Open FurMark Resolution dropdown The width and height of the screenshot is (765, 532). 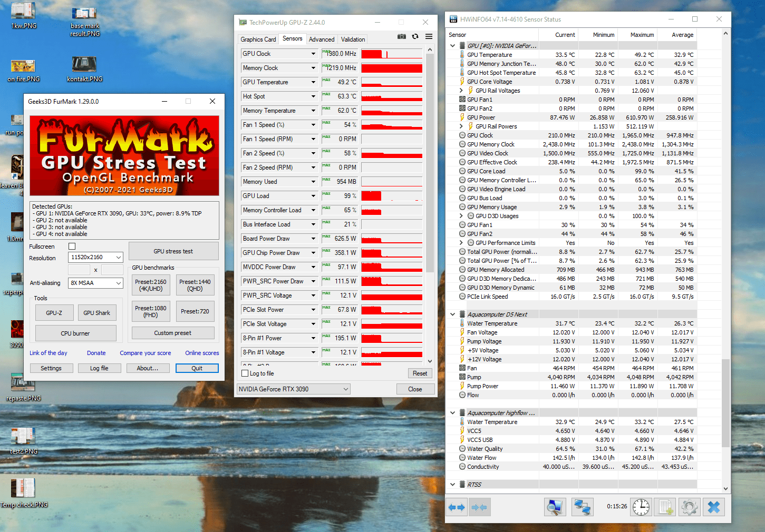(96, 257)
